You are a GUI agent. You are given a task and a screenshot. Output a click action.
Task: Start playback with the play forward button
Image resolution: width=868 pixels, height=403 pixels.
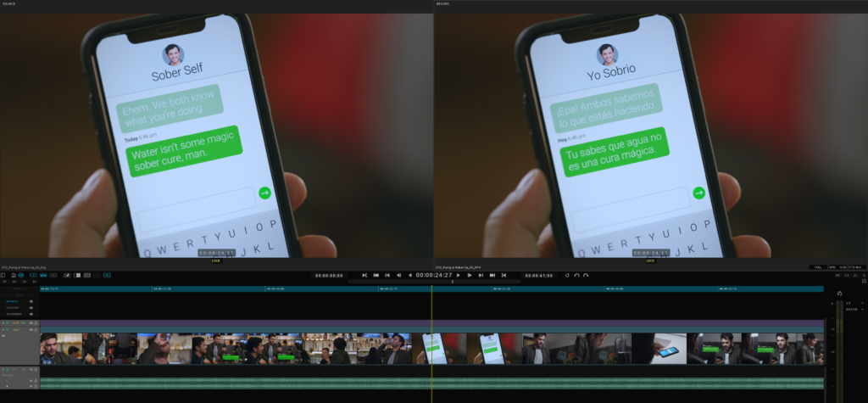click(x=459, y=276)
